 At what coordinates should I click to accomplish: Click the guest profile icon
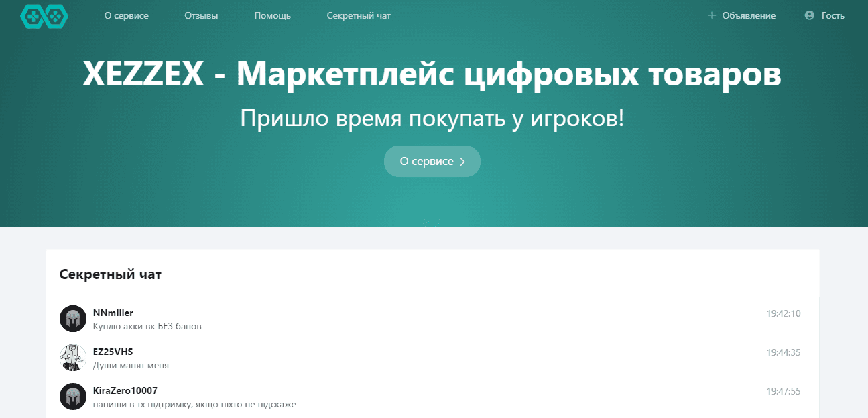pos(809,15)
